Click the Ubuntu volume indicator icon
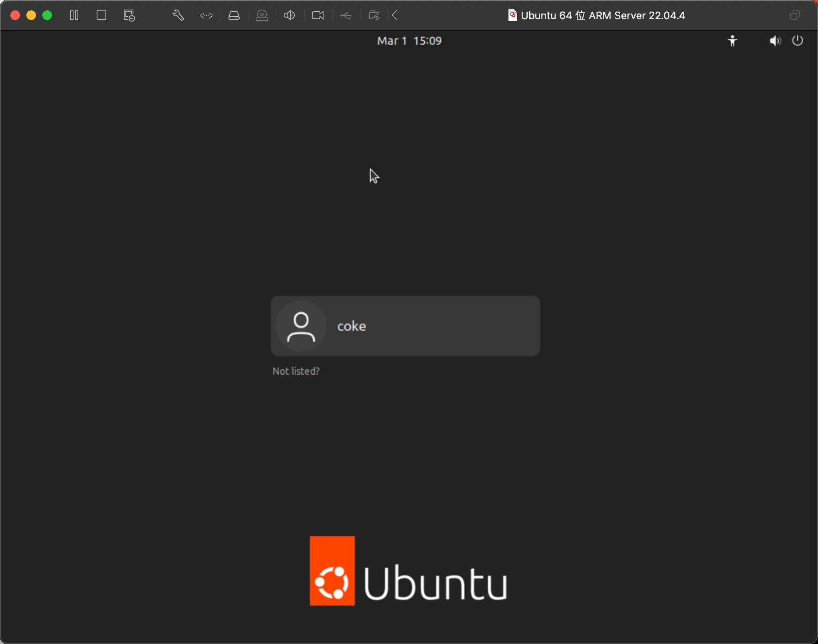818x644 pixels. pos(775,41)
